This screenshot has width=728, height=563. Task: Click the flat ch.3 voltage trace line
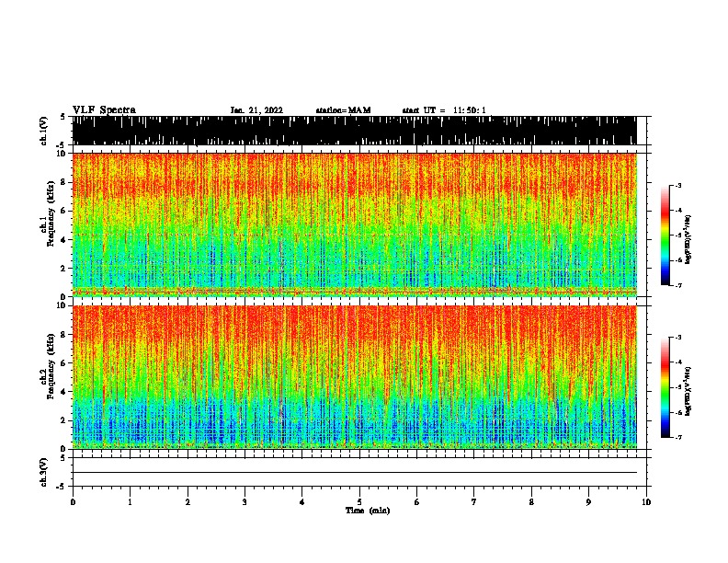click(355, 473)
